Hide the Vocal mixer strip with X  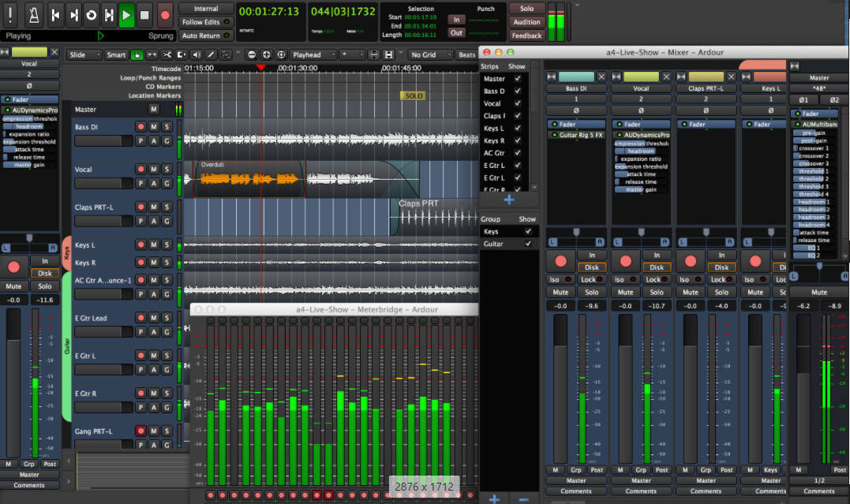[x=666, y=77]
